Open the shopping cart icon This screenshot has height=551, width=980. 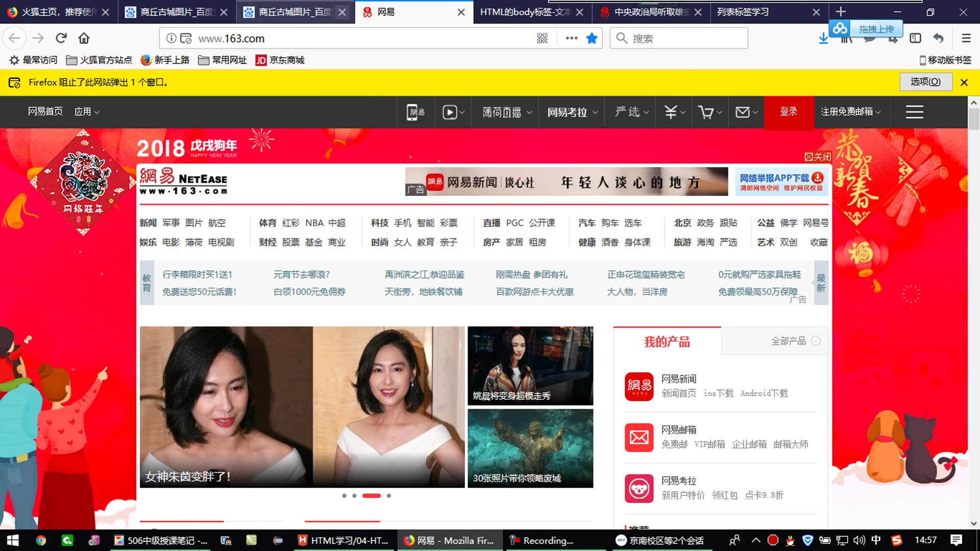coord(707,112)
